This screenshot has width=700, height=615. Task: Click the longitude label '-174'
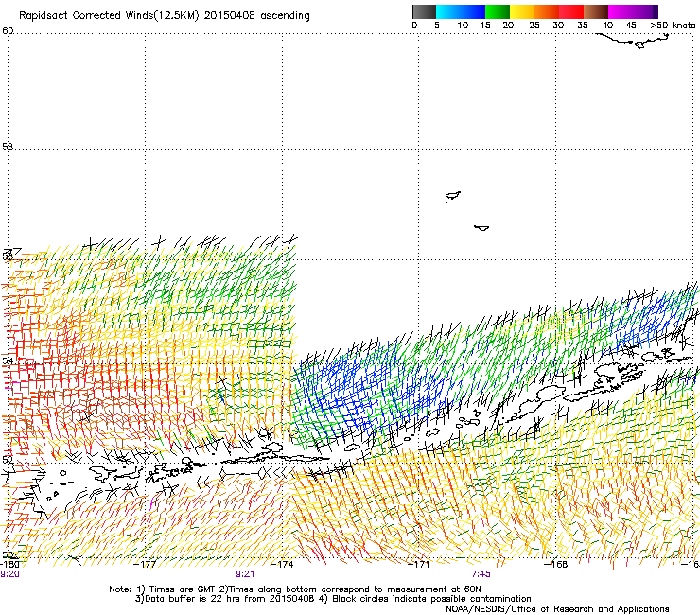(282, 565)
